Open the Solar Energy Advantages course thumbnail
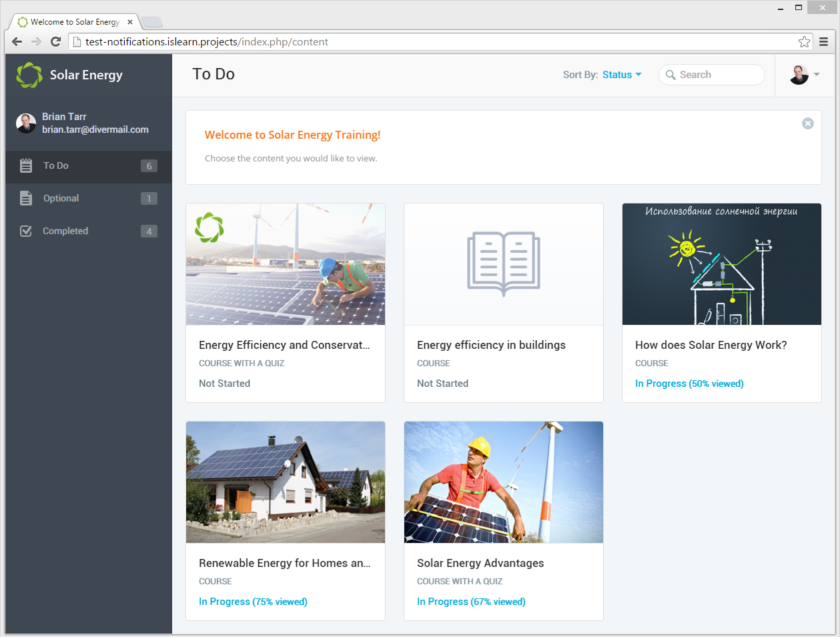 [504, 482]
